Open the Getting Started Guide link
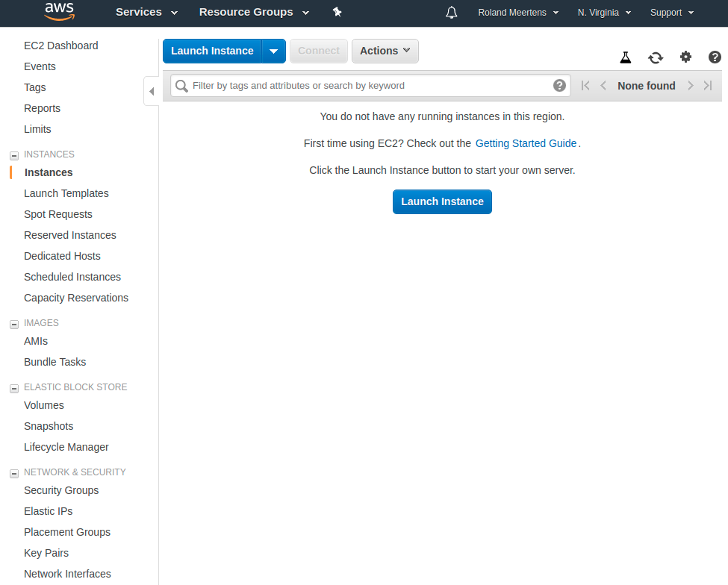Image resolution: width=728 pixels, height=585 pixels. [526, 143]
